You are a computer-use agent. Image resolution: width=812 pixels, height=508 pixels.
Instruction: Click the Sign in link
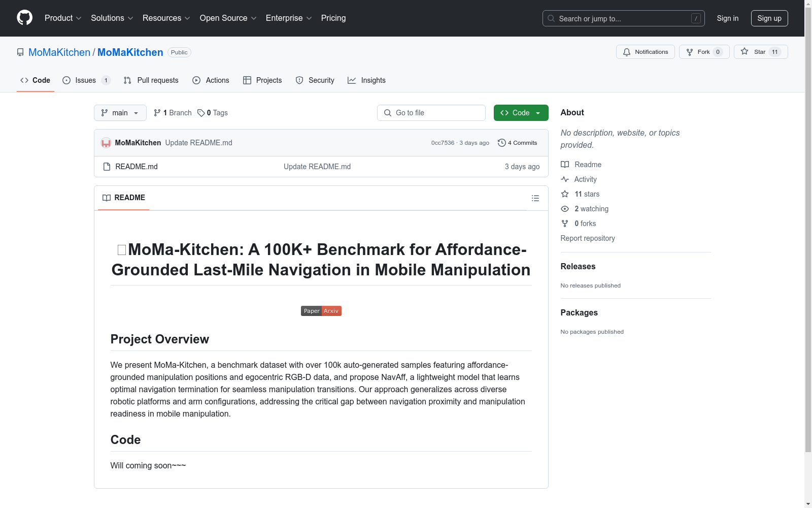point(728,18)
